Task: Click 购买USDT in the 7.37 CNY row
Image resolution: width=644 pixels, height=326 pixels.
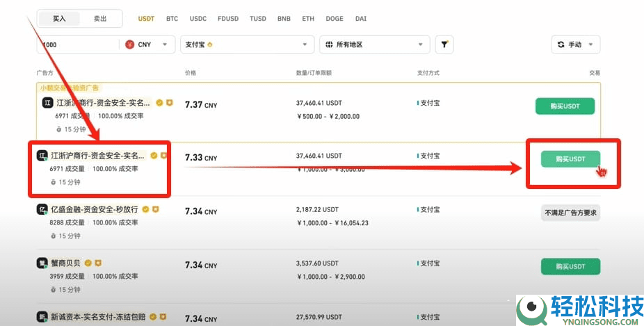Action: click(x=565, y=106)
